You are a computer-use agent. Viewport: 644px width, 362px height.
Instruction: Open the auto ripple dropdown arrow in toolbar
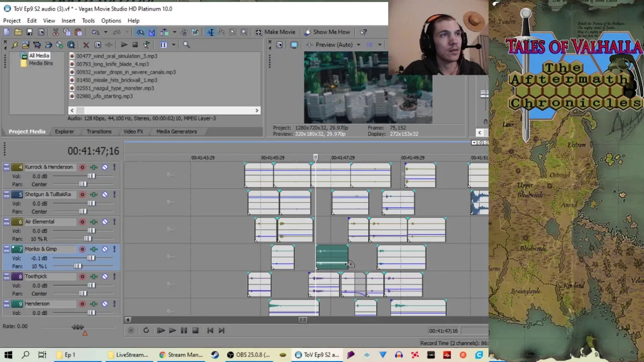(175, 32)
